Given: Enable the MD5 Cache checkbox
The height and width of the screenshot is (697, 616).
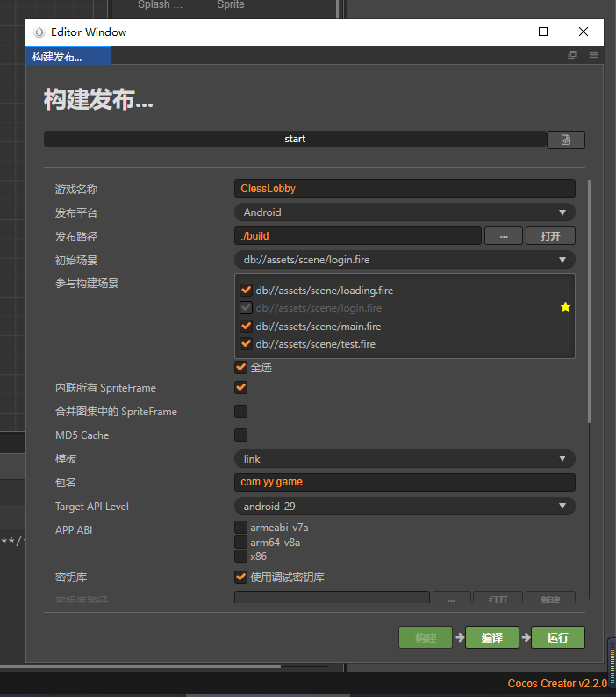Looking at the screenshot, I should click(x=241, y=435).
